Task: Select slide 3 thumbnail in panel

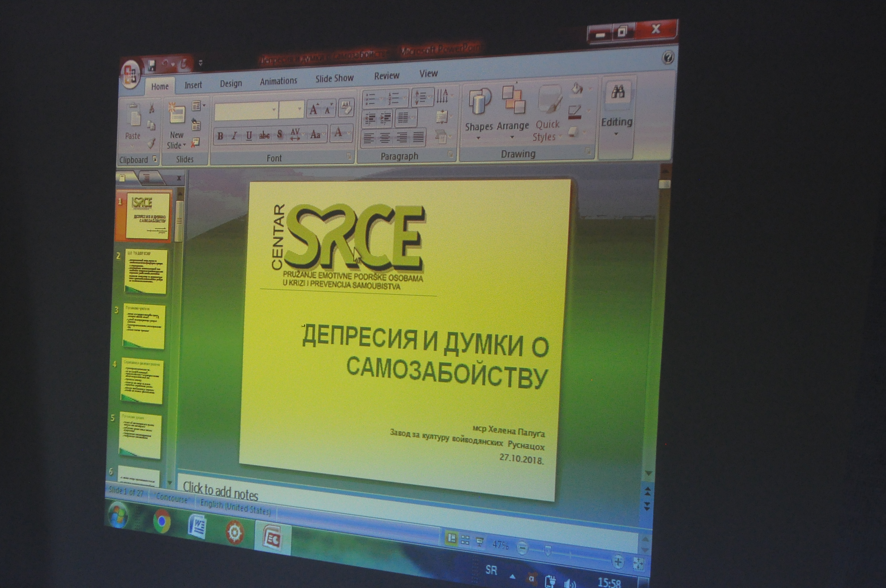Action: click(x=144, y=326)
